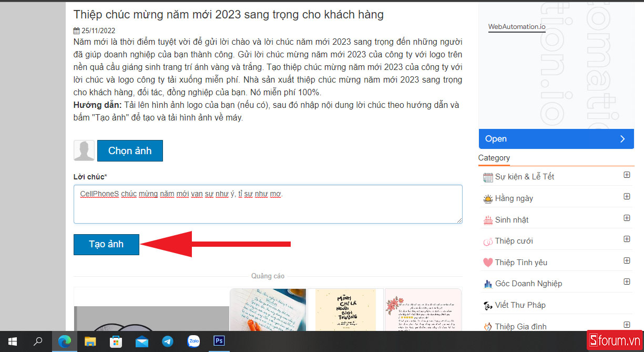Screen dimensions: 644x352
Task: Expand the Sinh nhật category
Action: pos(627,218)
